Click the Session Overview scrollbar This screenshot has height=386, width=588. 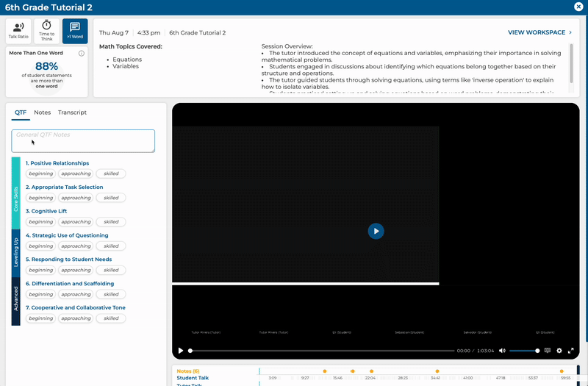click(x=572, y=64)
